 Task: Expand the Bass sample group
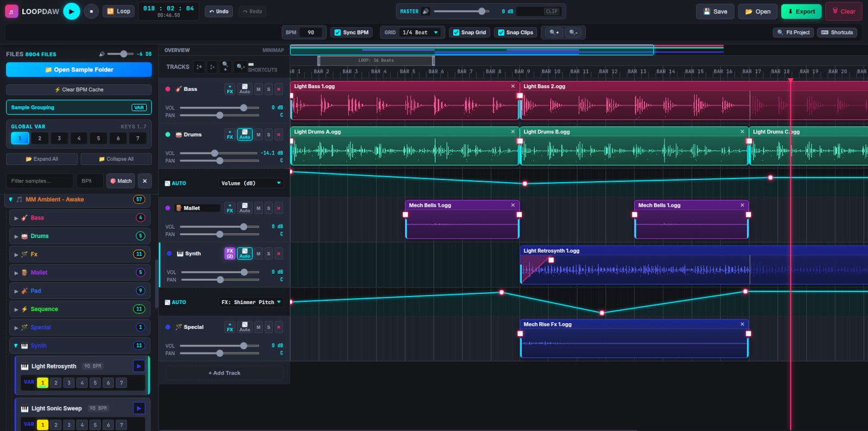coord(16,218)
